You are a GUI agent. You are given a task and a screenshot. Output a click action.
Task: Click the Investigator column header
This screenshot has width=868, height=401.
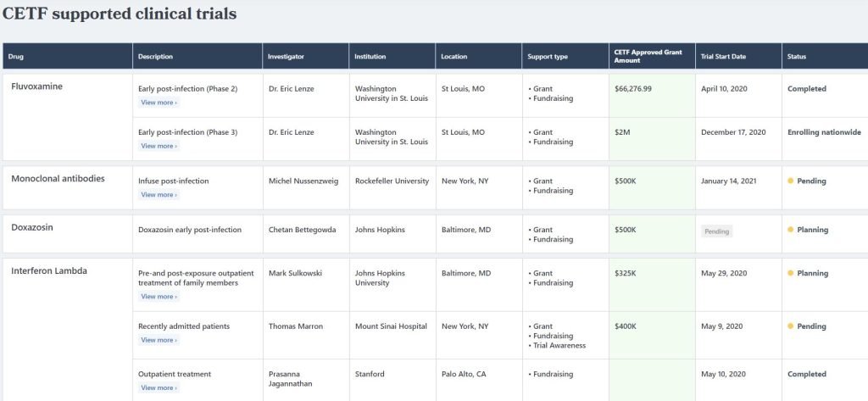coord(286,57)
